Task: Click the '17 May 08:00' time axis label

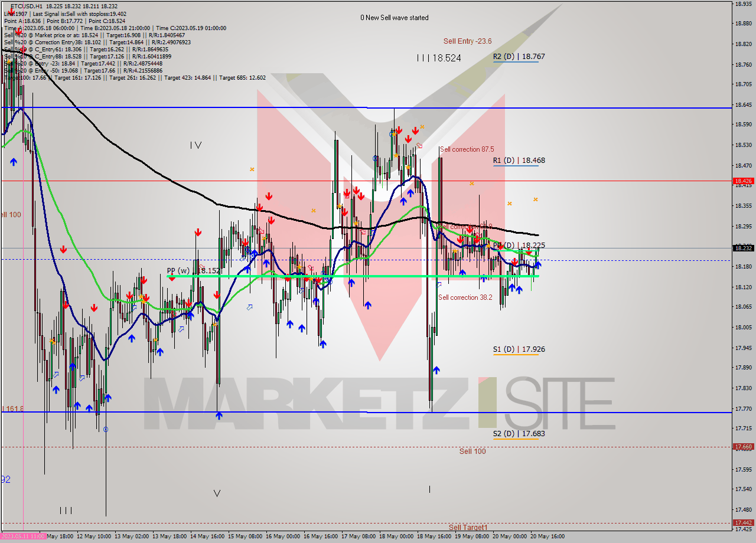Action: pos(359,537)
